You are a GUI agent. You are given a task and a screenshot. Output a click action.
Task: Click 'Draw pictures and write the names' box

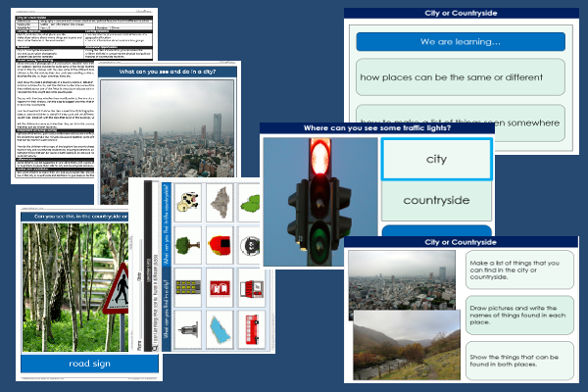pos(519,316)
